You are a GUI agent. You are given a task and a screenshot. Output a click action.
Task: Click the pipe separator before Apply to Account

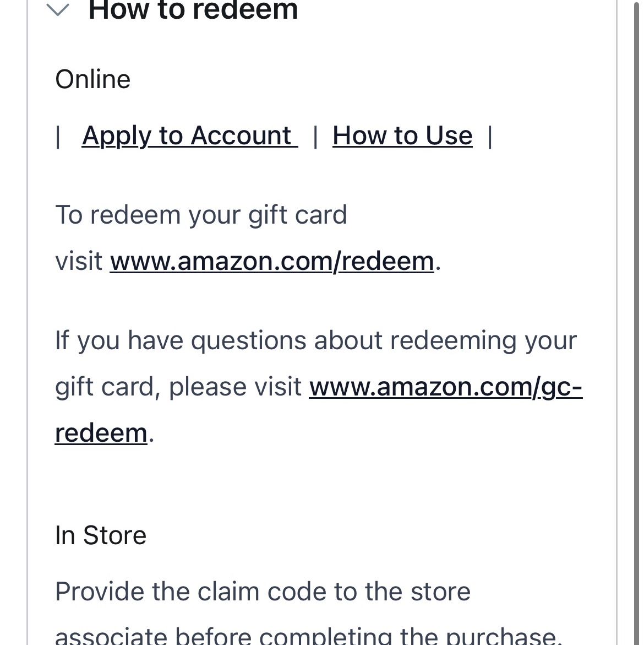(x=58, y=137)
